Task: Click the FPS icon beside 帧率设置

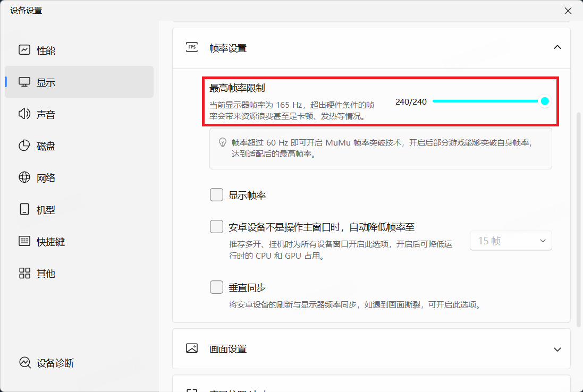Action: point(192,47)
